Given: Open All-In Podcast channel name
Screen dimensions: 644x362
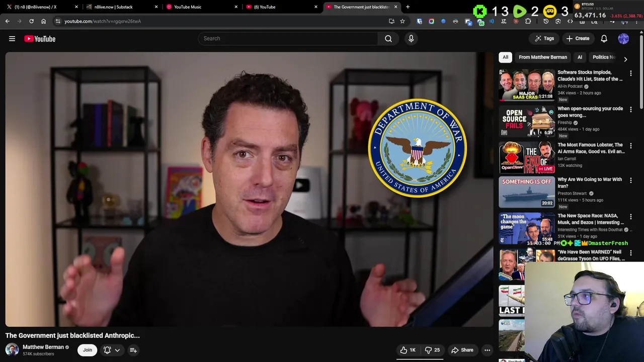Looking at the screenshot, I should pyautogui.click(x=570, y=86).
